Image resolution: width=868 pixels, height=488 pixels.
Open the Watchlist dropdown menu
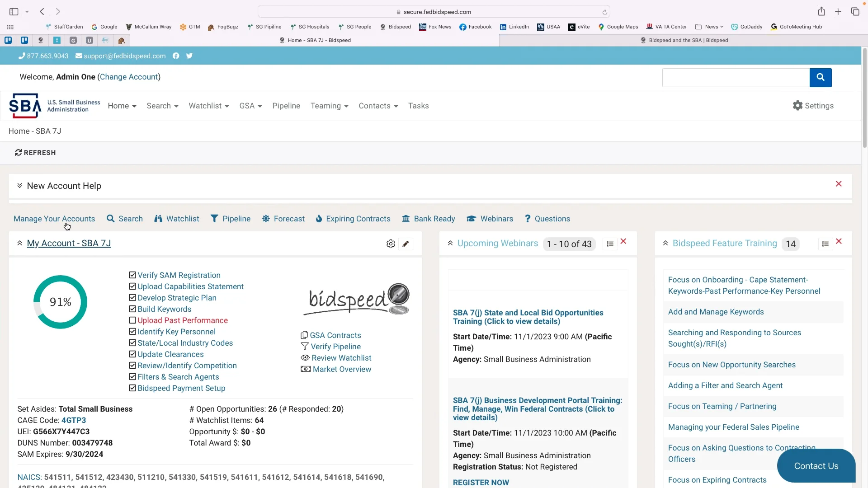208,106
